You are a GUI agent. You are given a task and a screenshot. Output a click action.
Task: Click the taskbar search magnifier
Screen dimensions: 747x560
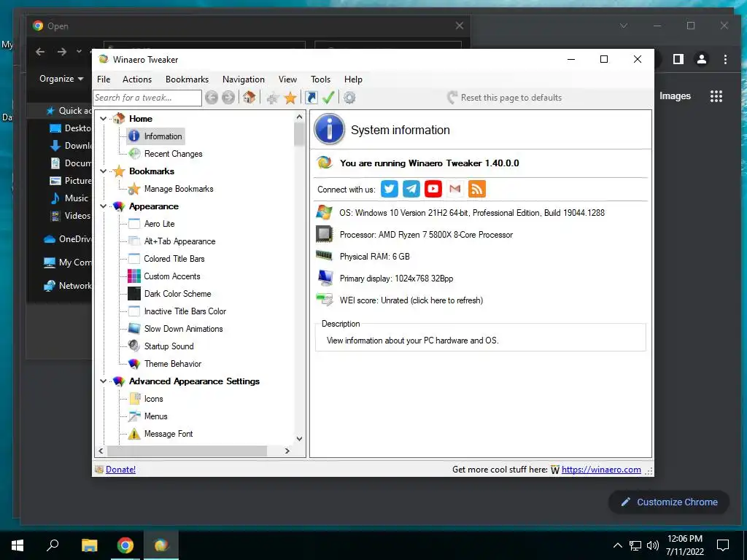53,545
